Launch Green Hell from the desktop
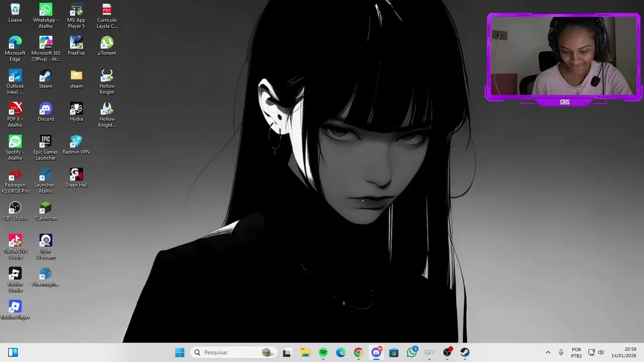The height and width of the screenshot is (362, 644). tap(76, 178)
